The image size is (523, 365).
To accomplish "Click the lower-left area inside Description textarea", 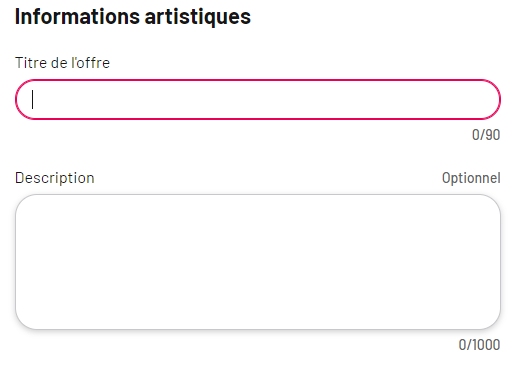I will (35, 315).
